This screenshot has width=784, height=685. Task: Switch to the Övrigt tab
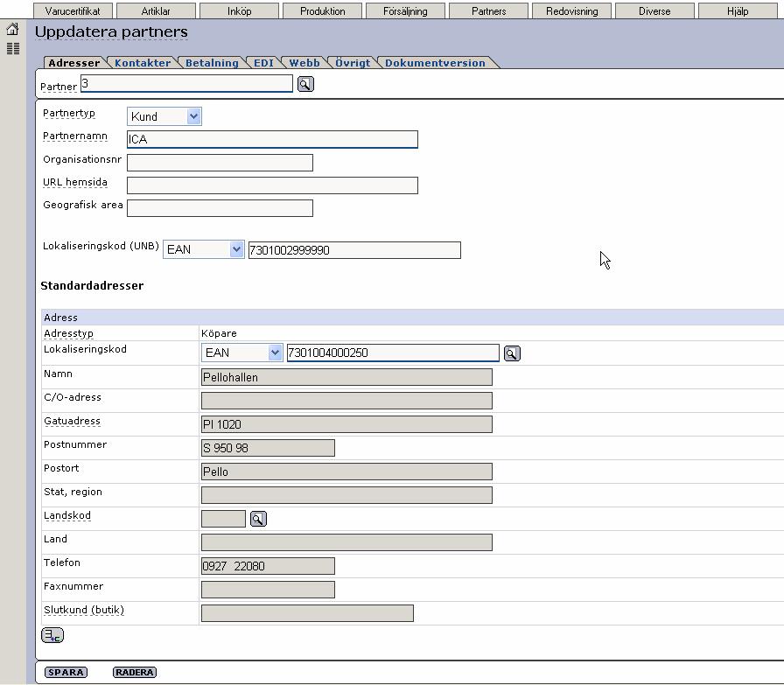[353, 63]
